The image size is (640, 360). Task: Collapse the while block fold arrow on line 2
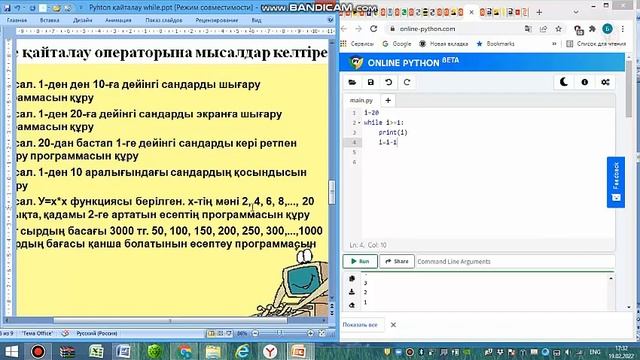pos(359,122)
